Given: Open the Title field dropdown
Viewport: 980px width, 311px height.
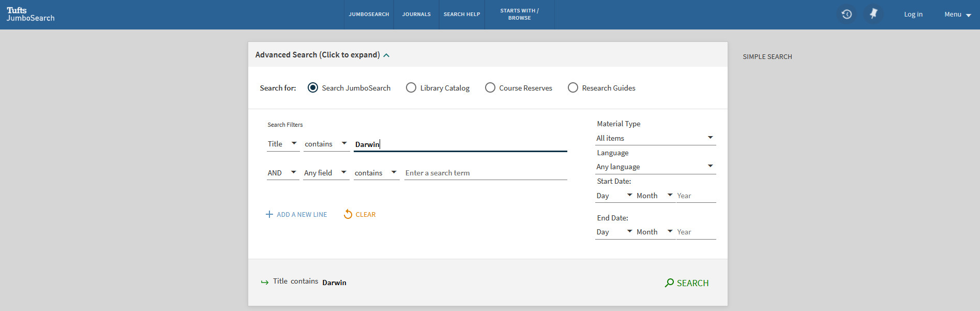Looking at the screenshot, I should 283,144.
